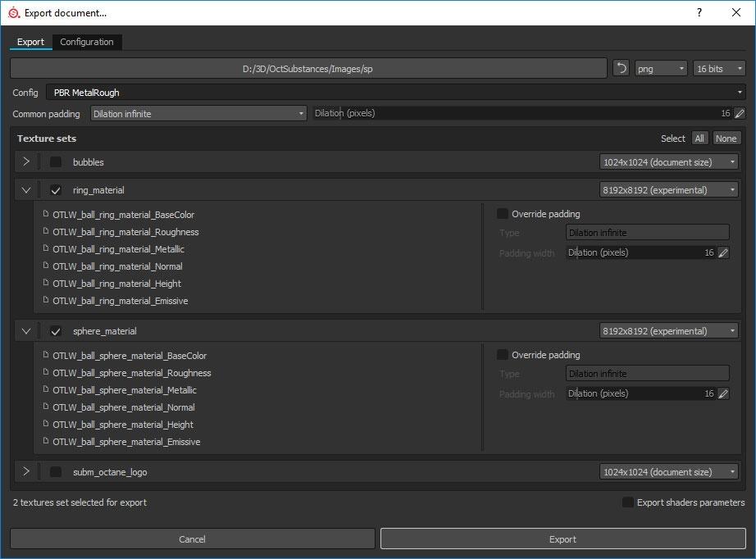756x559 pixels.
Task: Enable the bubbles texture set checkbox
Action: click(56, 162)
